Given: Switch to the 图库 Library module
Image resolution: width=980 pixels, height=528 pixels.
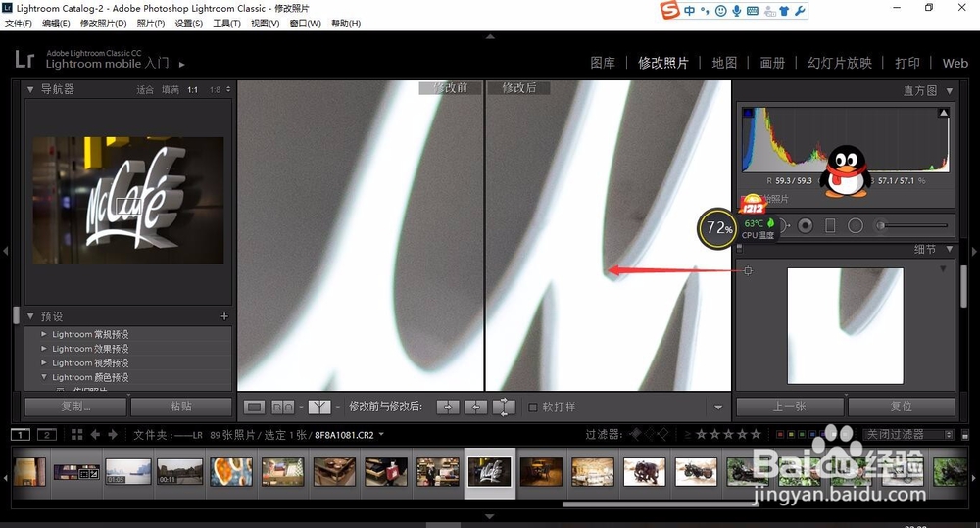Looking at the screenshot, I should point(603,63).
